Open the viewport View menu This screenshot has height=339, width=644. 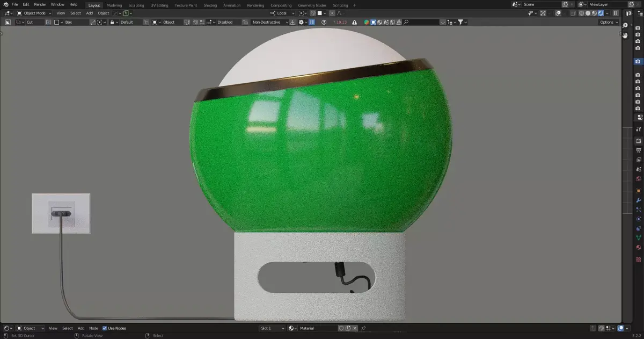(61, 13)
